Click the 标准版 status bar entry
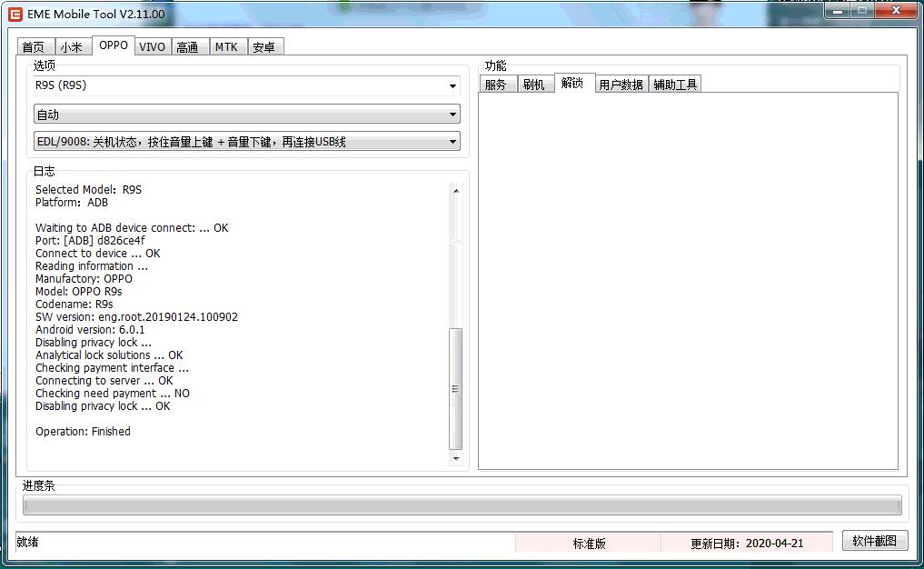The height and width of the screenshot is (569, 924). click(589, 543)
